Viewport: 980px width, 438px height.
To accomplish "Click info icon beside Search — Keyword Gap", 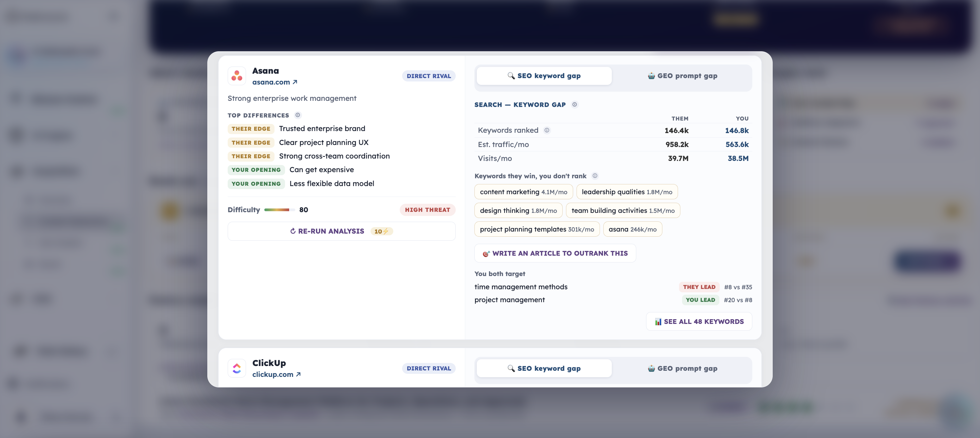I will pyautogui.click(x=574, y=104).
